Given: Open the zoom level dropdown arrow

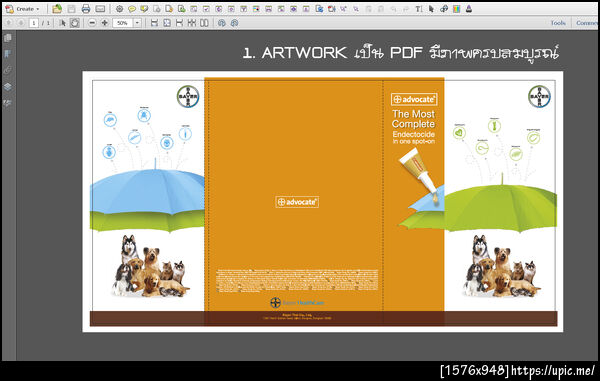Looking at the screenshot, I should 137,23.
